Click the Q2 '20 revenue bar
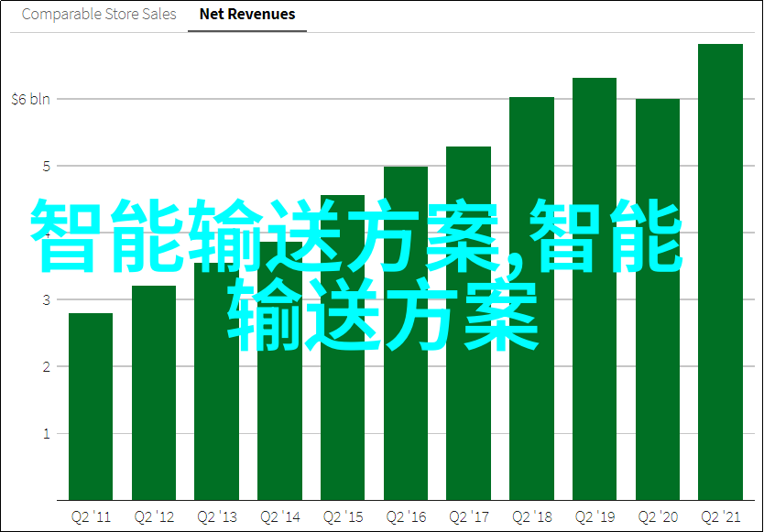Screen dimensions: 764x532 coord(658,299)
